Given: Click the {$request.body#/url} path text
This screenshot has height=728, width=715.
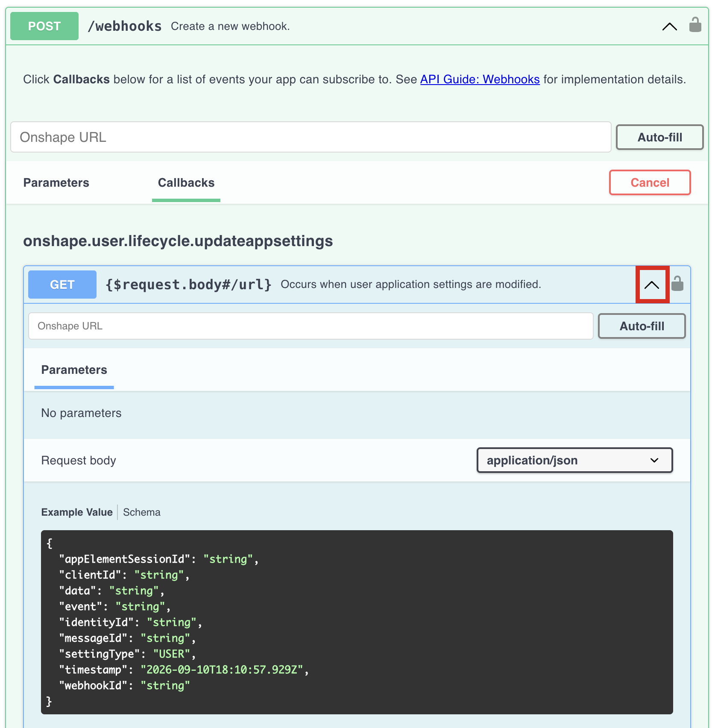Looking at the screenshot, I should click(x=188, y=285).
